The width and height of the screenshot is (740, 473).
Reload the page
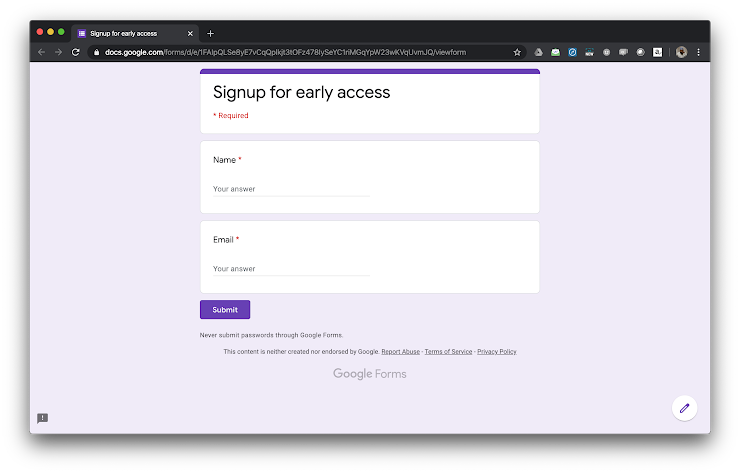click(75, 52)
